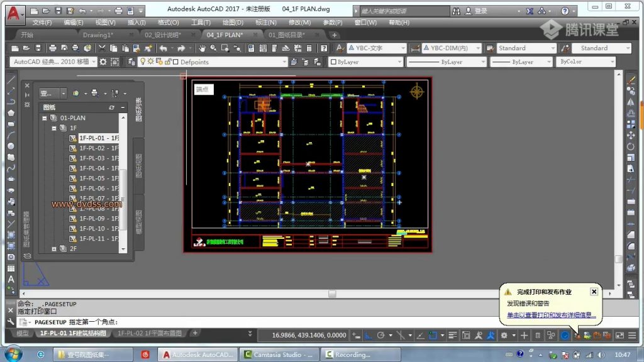Viewport: 644px width, 362px height.
Task: Toggle layer lock icon for Defpoints
Action: [167, 62]
